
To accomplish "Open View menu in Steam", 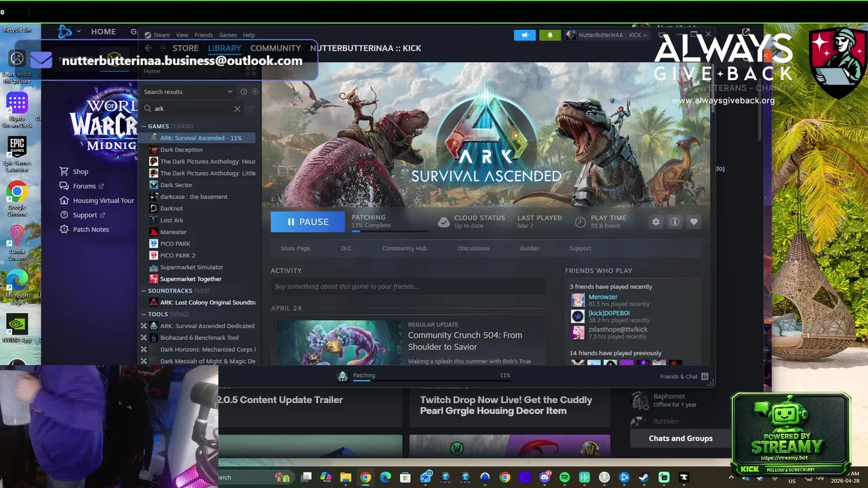I will coord(182,35).
